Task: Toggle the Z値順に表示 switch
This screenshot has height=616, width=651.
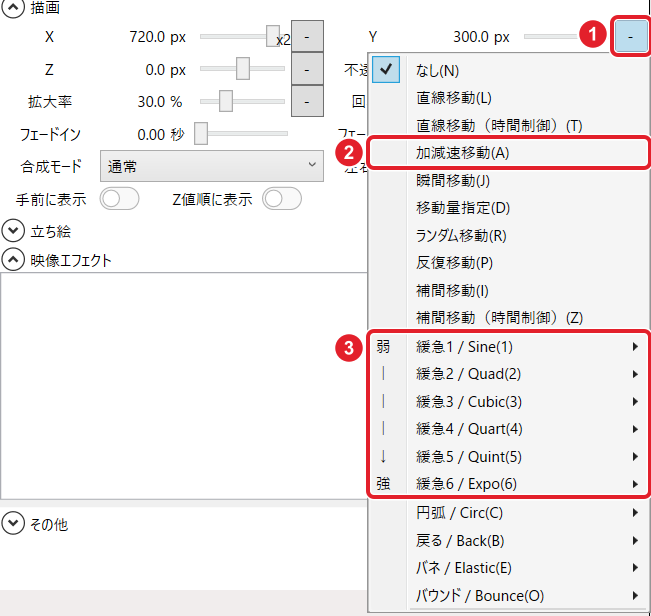Action: 282,199
